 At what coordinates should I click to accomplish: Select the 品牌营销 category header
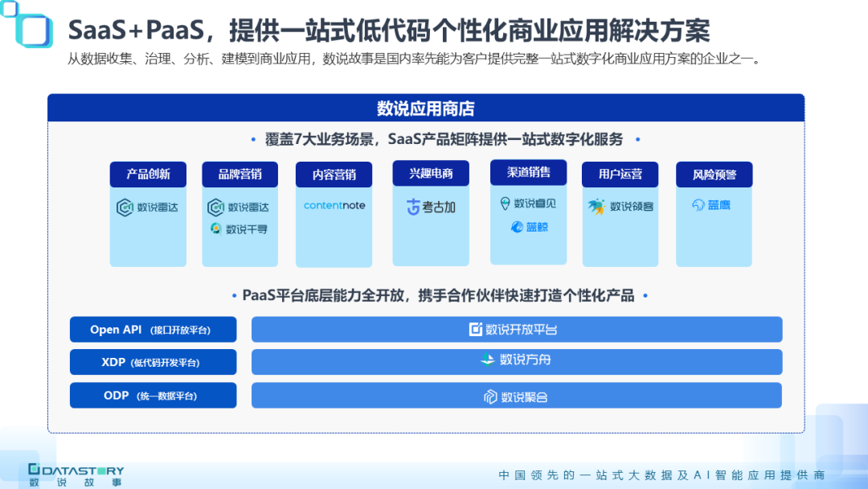[240, 175]
